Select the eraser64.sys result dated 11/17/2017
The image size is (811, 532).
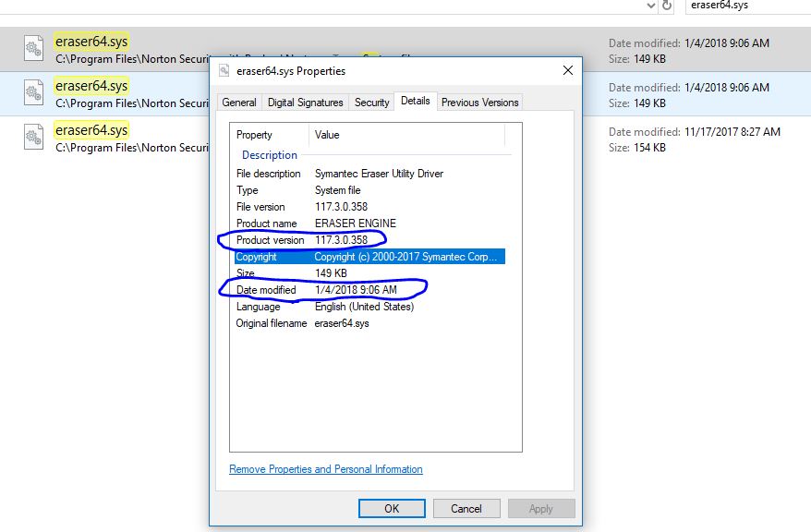click(405, 139)
